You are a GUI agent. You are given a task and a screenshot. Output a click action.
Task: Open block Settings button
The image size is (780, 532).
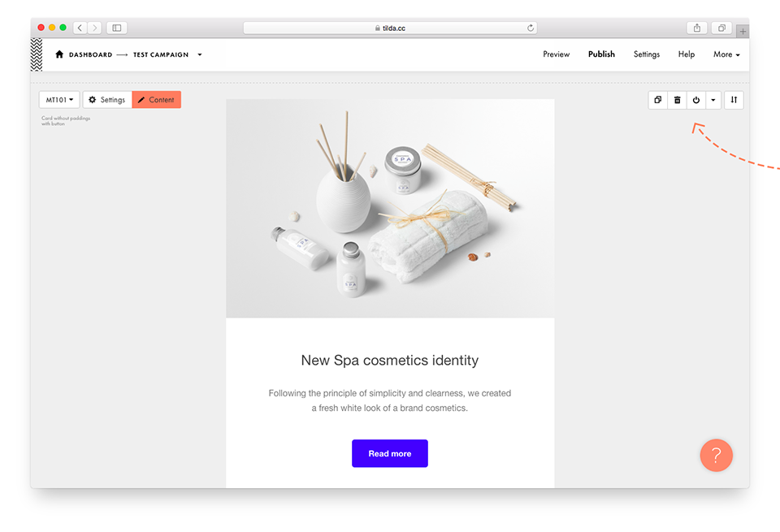107,100
